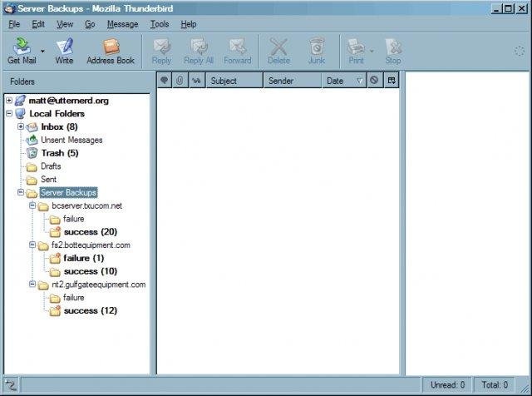The height and width of the screenshot is (396, 532).
Task: Open the success (10) folder
Action: 91,271
